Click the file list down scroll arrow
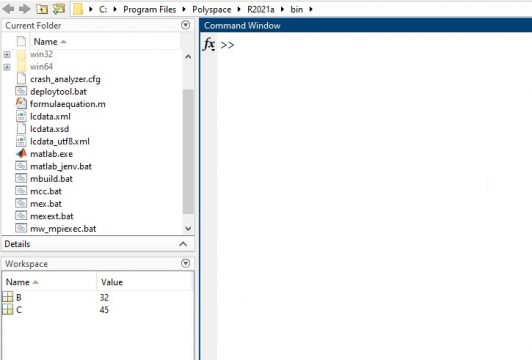Screen dimensions: 532x360 188,229
